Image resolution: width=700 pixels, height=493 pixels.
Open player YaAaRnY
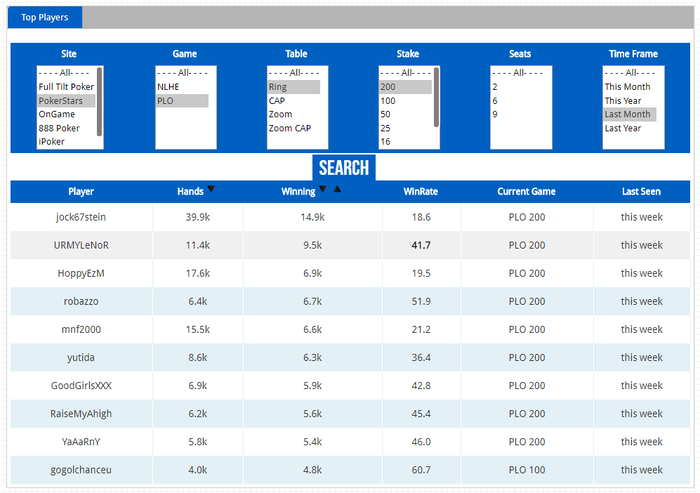pos(81,442)
